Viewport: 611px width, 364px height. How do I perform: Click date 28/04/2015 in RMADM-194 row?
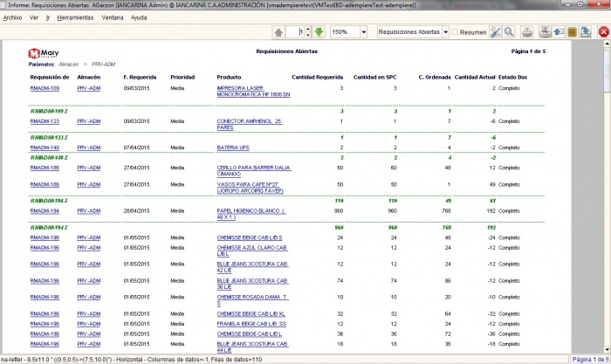pyautogui.click(x=136, y=211)
